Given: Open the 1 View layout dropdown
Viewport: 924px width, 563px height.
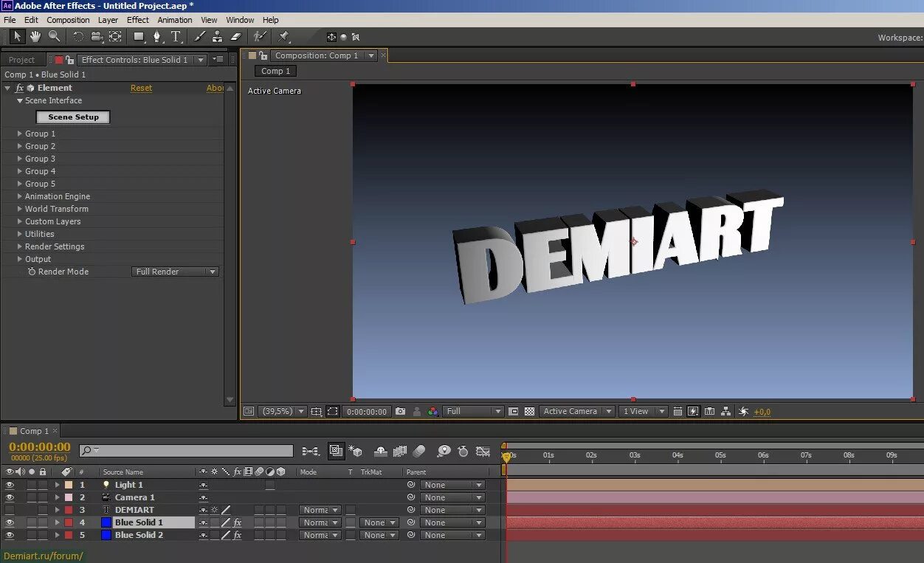Looking at the screenshot, I should [x=643, y=411].
